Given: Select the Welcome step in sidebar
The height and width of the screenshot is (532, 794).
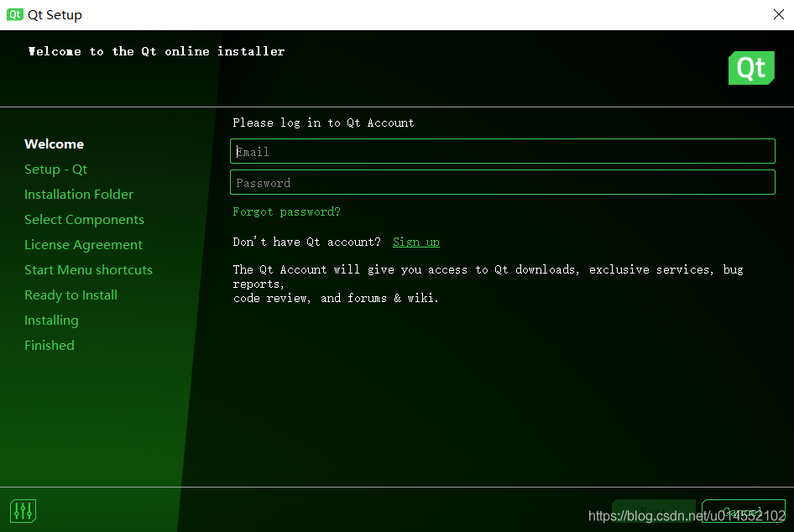Looking at the screenshot, I should [55, 143].
